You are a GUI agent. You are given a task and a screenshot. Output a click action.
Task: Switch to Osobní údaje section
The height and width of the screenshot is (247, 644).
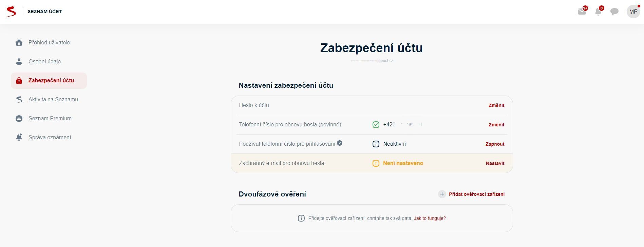tap(44, 61)
